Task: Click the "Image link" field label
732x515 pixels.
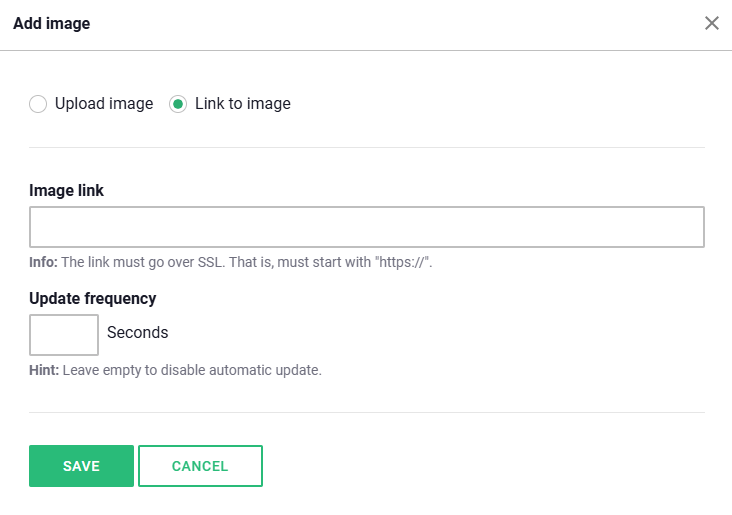Action: [66, 190]
